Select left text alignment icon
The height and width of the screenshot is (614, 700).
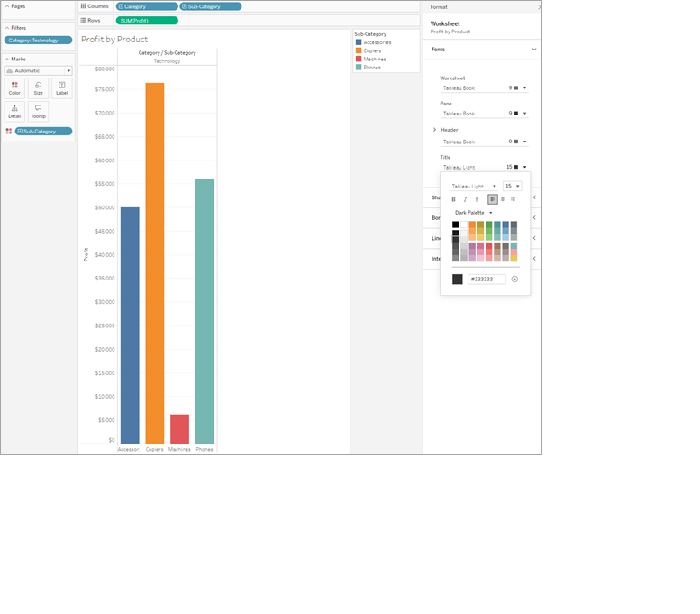(x=493, y=199)
